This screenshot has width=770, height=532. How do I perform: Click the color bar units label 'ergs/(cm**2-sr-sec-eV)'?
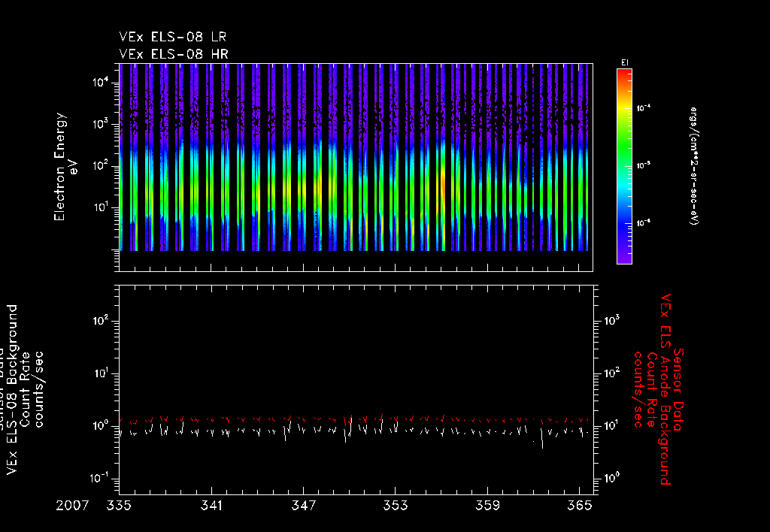694,166
